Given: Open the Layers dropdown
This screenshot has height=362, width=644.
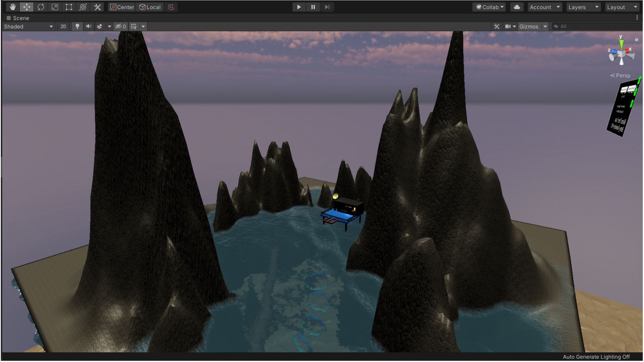Looking at the screenshot, I should [x=583, y=7].
